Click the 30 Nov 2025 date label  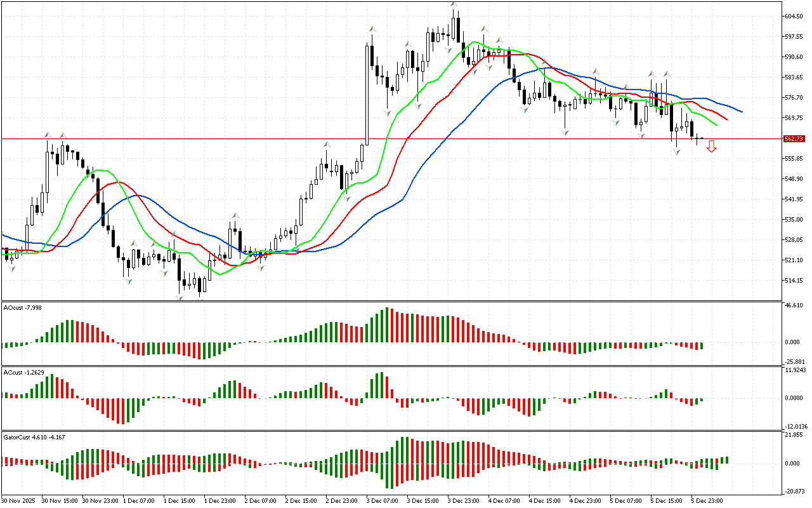[x=18, y=500]
